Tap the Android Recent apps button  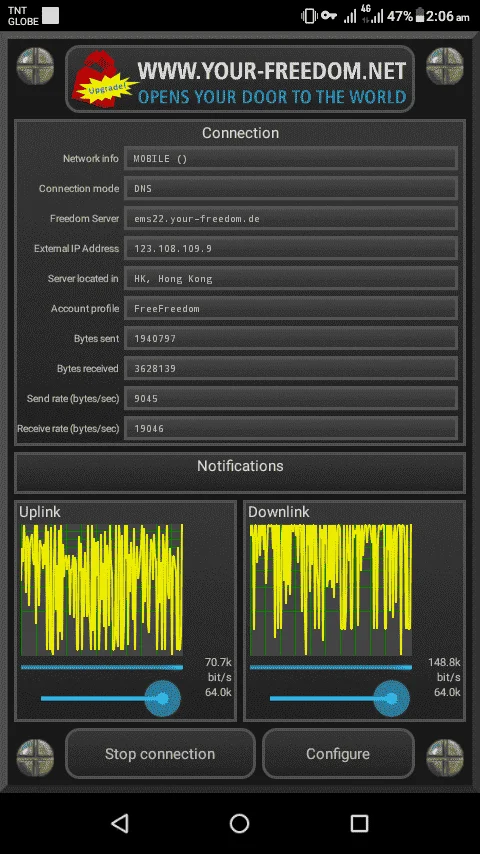(360, 824)
